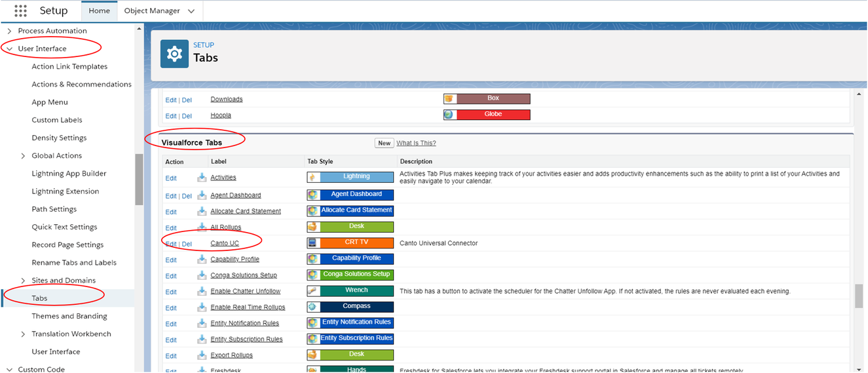Select Lightning App Builder in the sidebar
868x373 pixels.
pyautogui.click(x=69, y=174)
